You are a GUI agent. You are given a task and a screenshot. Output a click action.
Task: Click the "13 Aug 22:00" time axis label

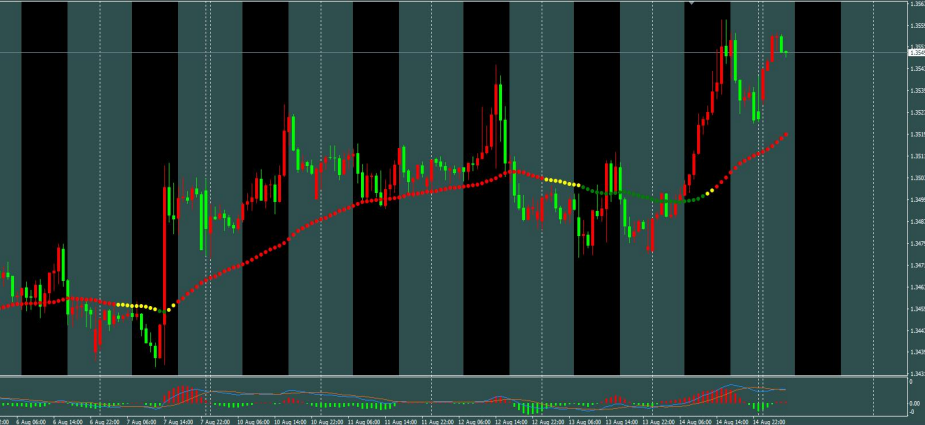coord(658,422)
